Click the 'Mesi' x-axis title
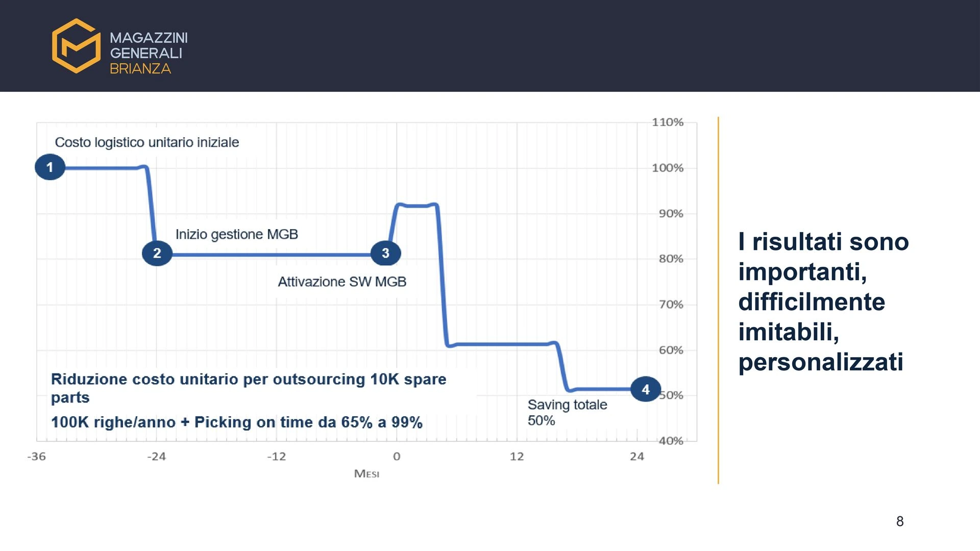The height and width of the screenshot is (551, 980). pos(366,474)
